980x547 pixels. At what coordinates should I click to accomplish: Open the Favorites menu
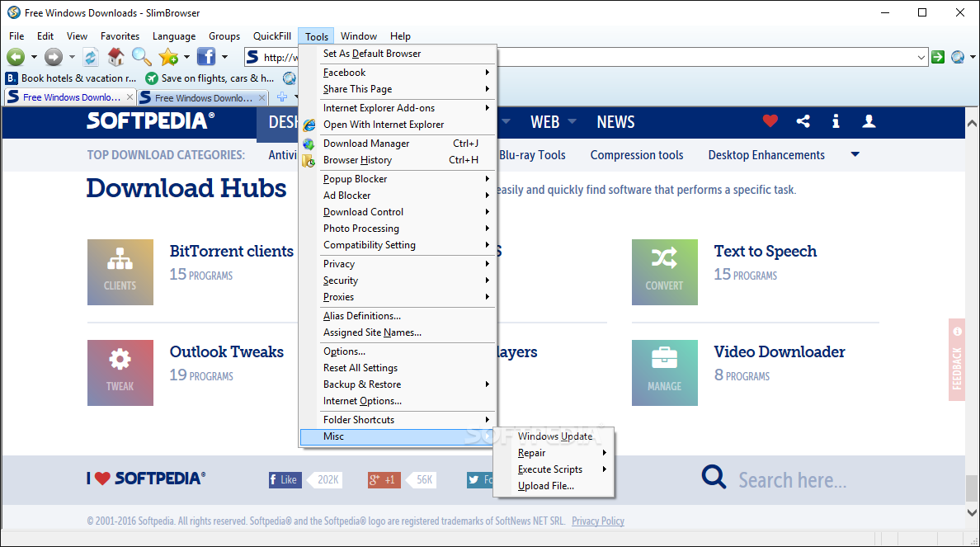[120, 36]
